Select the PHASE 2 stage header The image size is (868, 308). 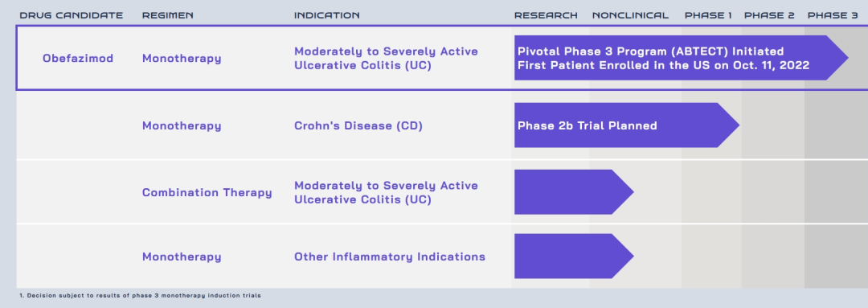[769, 15]
